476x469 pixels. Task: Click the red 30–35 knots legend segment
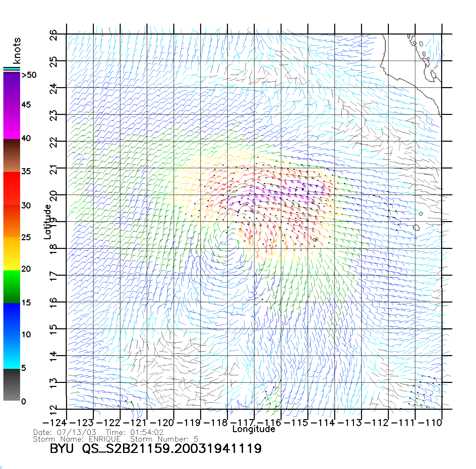click(12, 188)
